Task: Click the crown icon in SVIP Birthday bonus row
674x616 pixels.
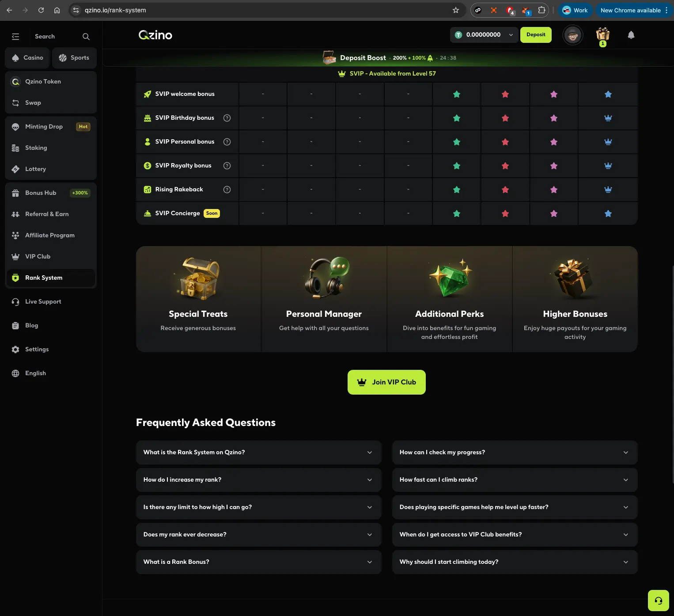Action: point(608,118)
